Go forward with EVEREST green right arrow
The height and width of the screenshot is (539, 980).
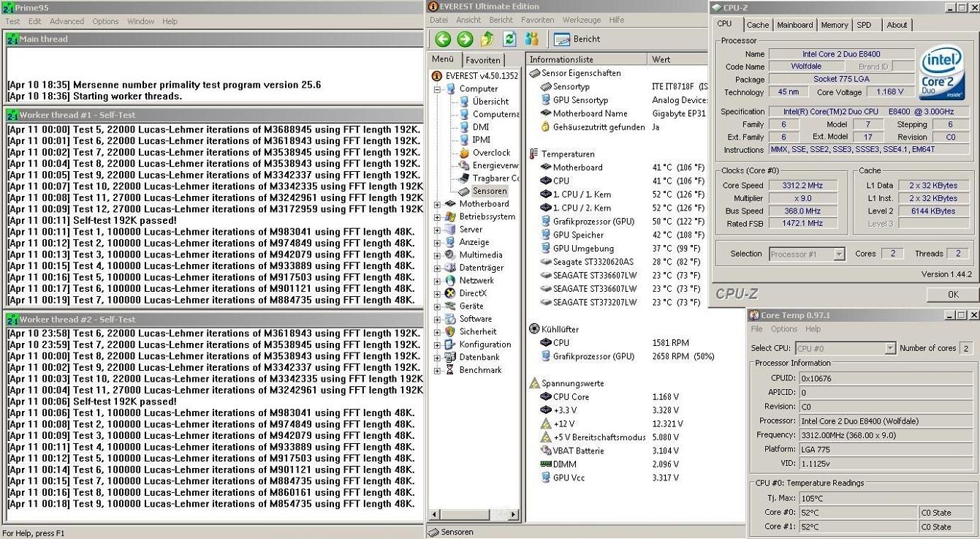[x=465, y=39]
